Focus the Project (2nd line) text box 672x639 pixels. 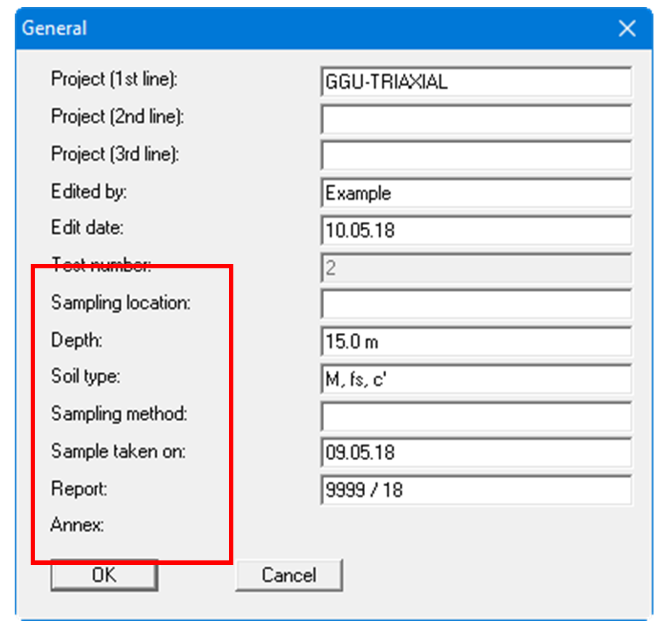[476, 119]
